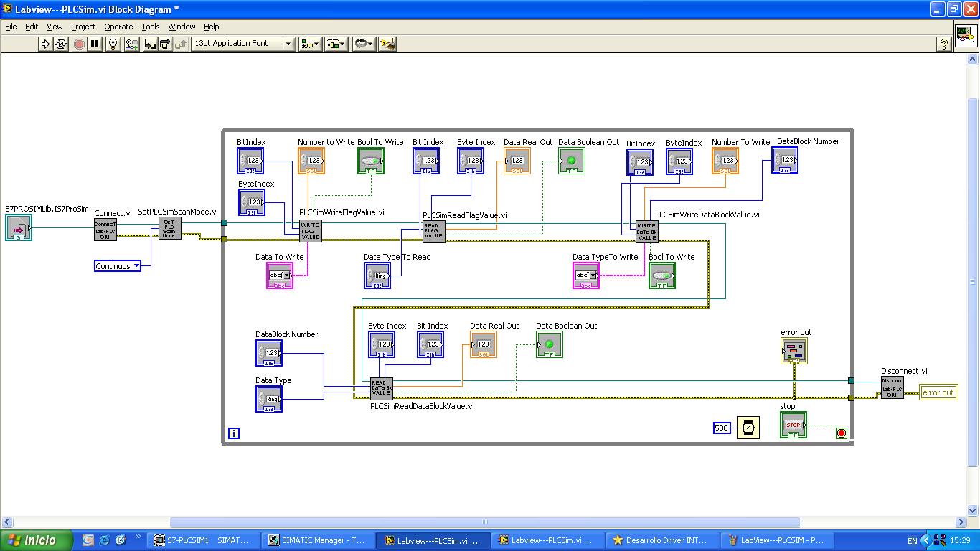Click the horizontal scrollbar thumb
Image resolution: width=980 pixels, height=551 pixels.
(x=485, y=522)
